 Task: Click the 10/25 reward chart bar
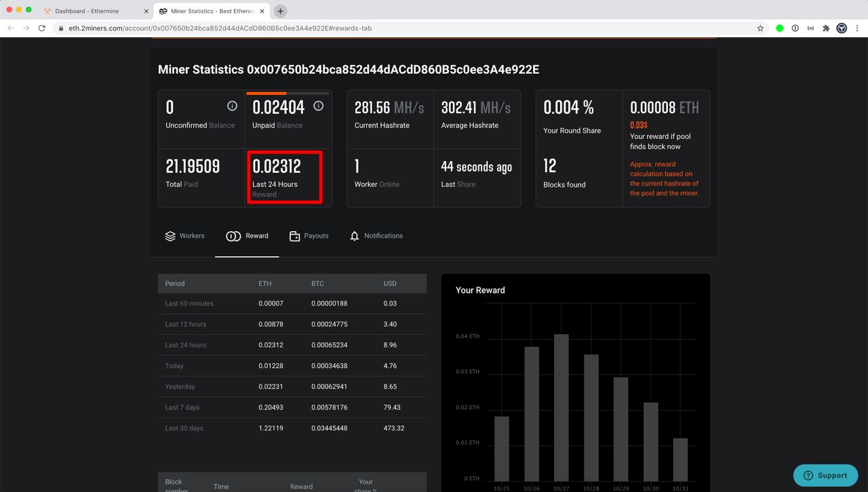click(502, 449)
